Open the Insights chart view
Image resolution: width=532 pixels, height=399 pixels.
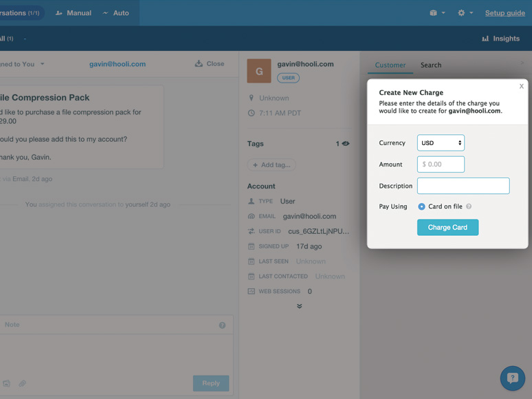point(500,39)
